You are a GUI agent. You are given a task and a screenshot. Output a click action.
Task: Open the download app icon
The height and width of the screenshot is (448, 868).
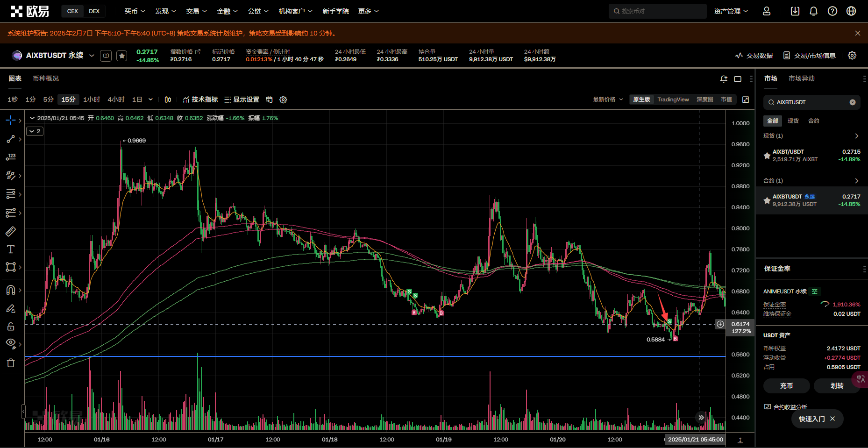pos(795,11)
